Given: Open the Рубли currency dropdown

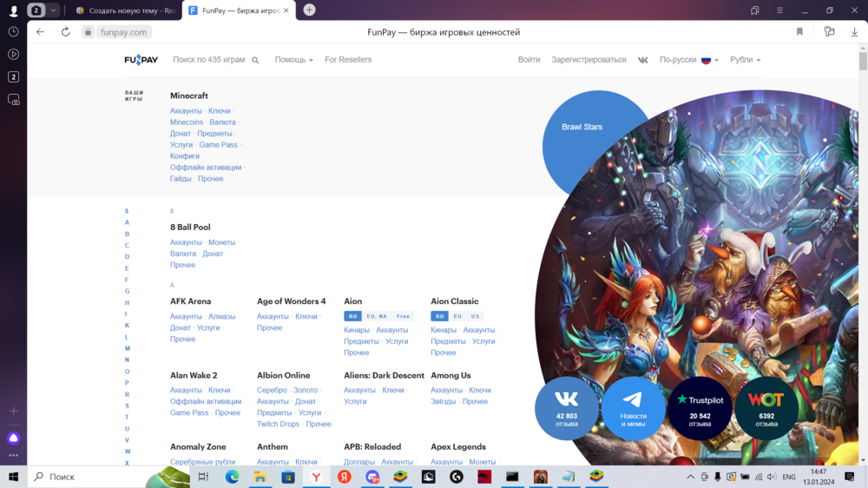Looking at the screenshot, I should [745, 60].
